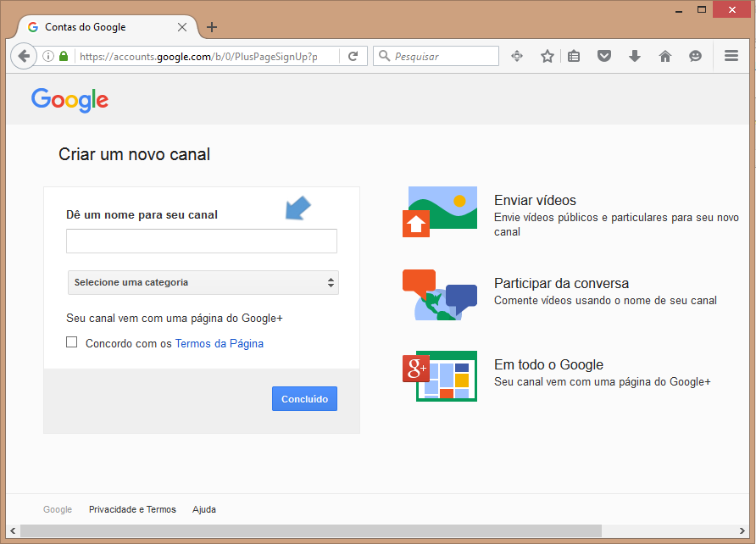Image resolution: width=756 pixels, height=544 pixels.
Task: Open the Termos da Página link
Action: (220, 343)
